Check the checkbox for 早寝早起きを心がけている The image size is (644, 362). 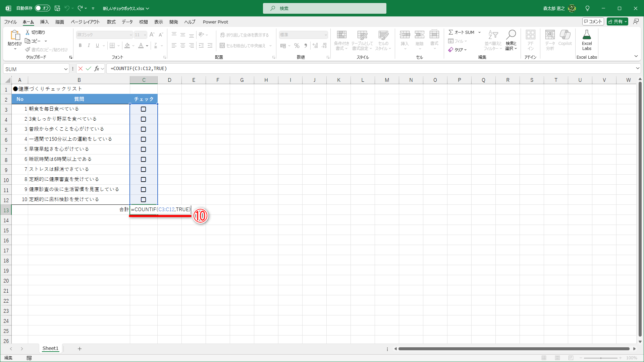(144, 149)
